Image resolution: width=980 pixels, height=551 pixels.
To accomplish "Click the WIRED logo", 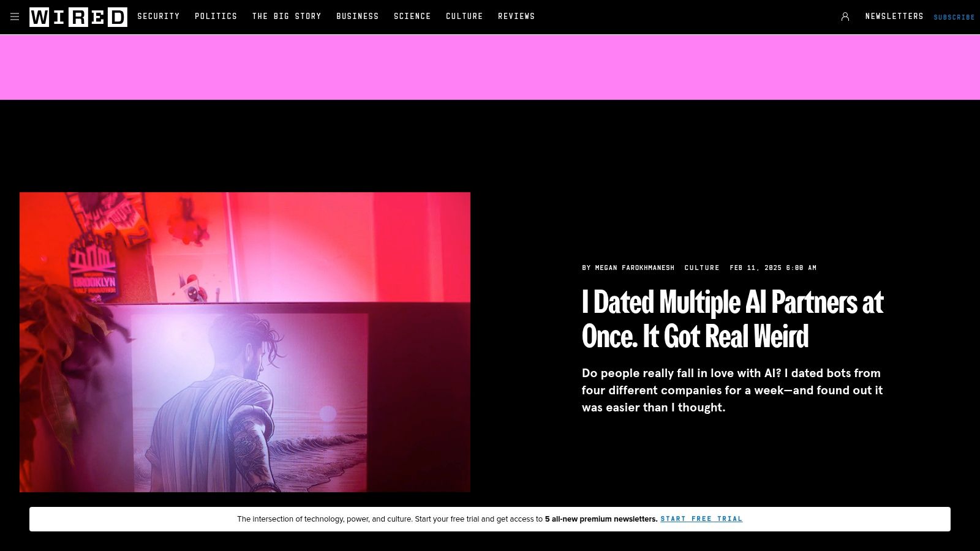I will coord(78,17).
